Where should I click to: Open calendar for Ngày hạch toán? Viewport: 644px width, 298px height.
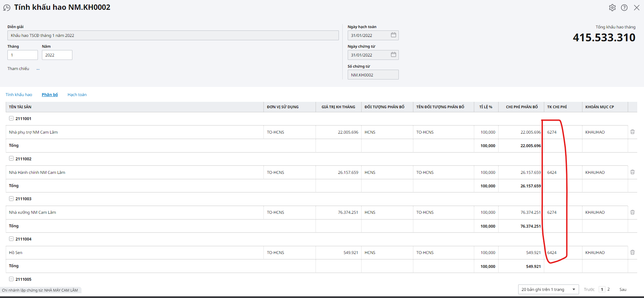click(x=393, y=35)
